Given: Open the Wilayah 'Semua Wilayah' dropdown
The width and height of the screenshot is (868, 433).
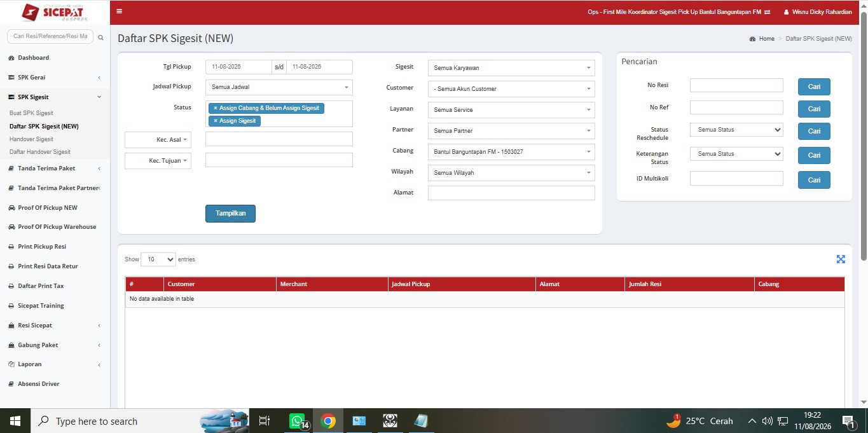Looking at the screenshot, I should tap(511, 173).
